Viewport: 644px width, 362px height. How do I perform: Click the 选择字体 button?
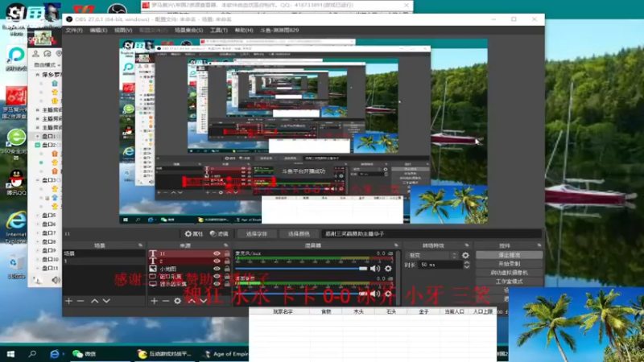tap(256, 233)
